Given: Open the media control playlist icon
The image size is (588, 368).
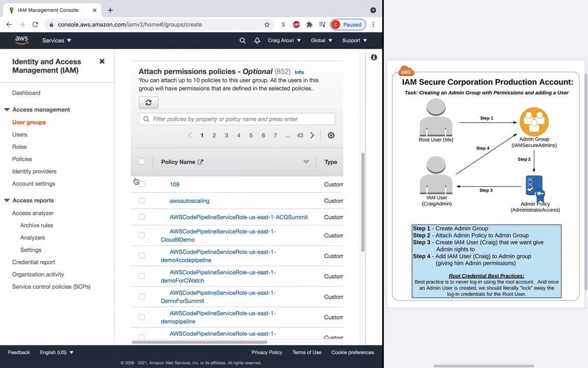Looking at the screenshot, I should pyautogui.click(x=322, y=25).
